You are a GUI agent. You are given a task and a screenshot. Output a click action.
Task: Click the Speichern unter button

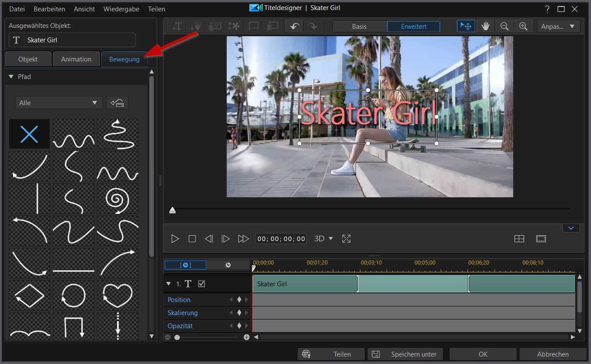pos(405,354)
